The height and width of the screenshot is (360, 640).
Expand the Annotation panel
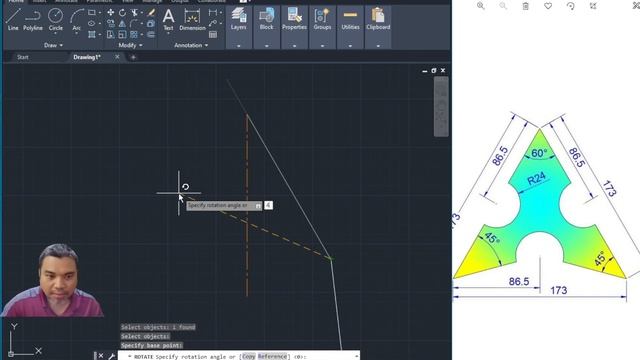(x=191, y=45)
